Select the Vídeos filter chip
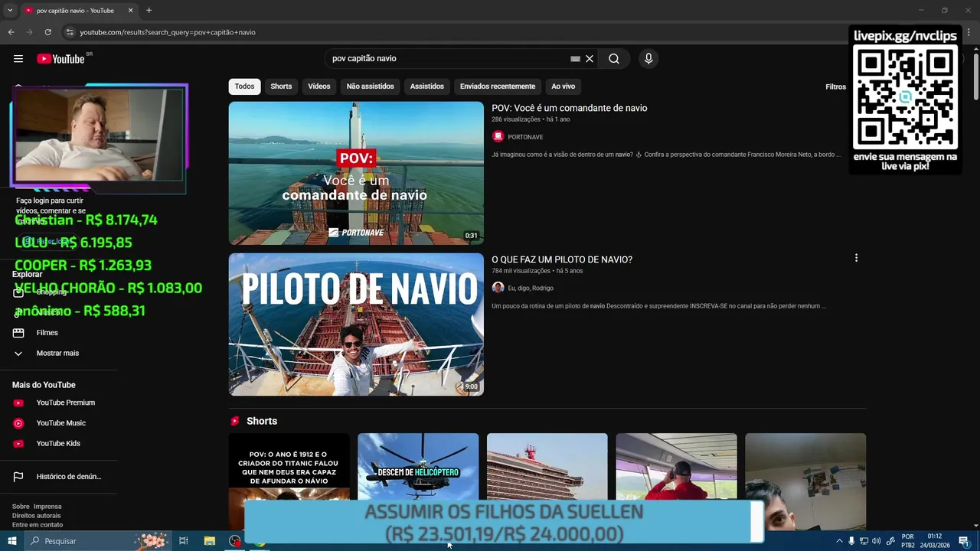This screenshot has width=980, height=551. pos(319,86)
